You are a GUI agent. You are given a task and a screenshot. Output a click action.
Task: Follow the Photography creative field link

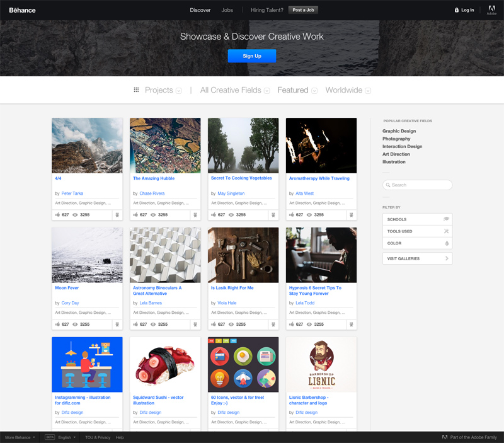(x=396, y=139)
